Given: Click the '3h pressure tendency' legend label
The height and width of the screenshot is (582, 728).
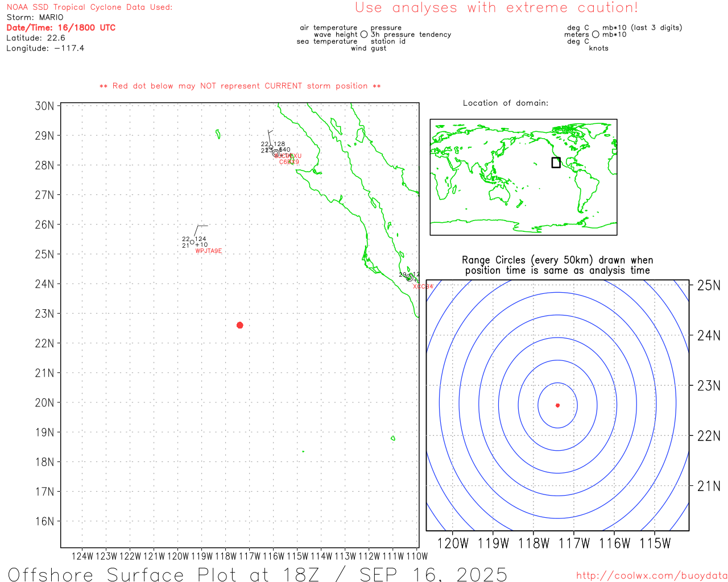Looking at the screenshot, I should point(411,34).
